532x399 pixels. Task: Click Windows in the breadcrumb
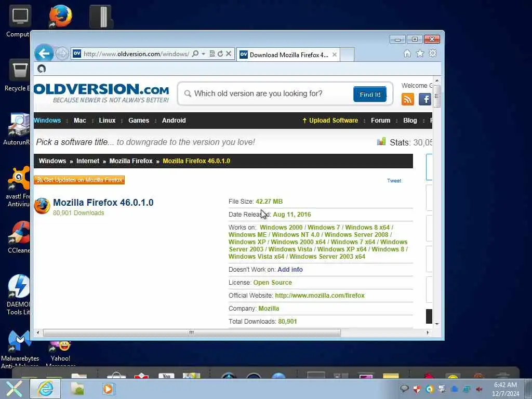click(52, 161)
